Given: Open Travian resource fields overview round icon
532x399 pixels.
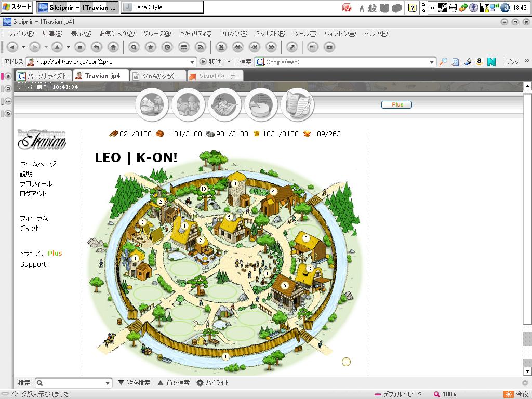Looking at the screenshot, I should click(152, 104).
